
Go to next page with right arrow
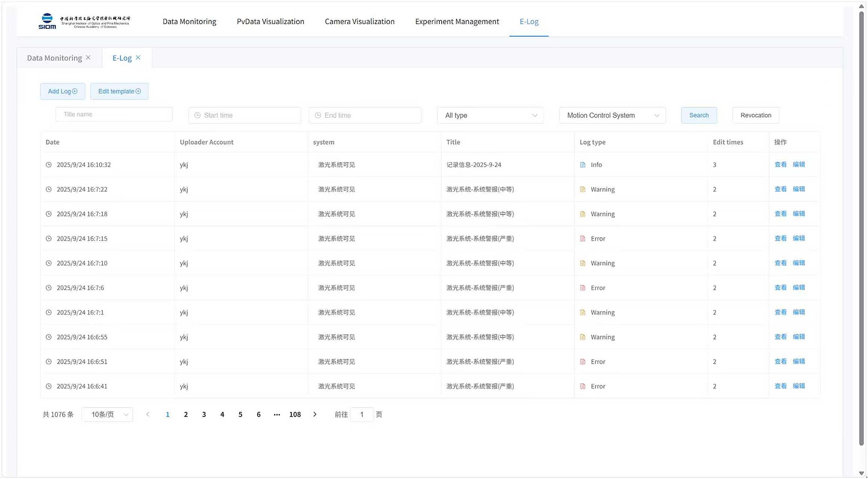pos(315,414)
